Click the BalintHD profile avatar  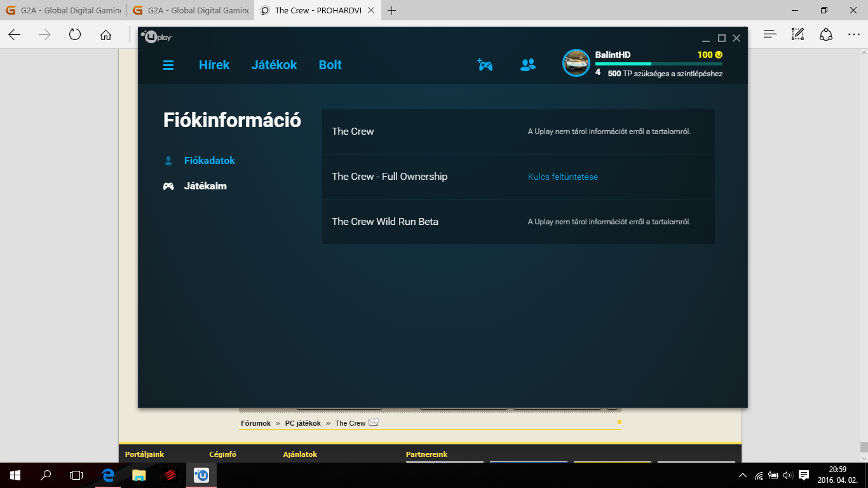(576, 63)
